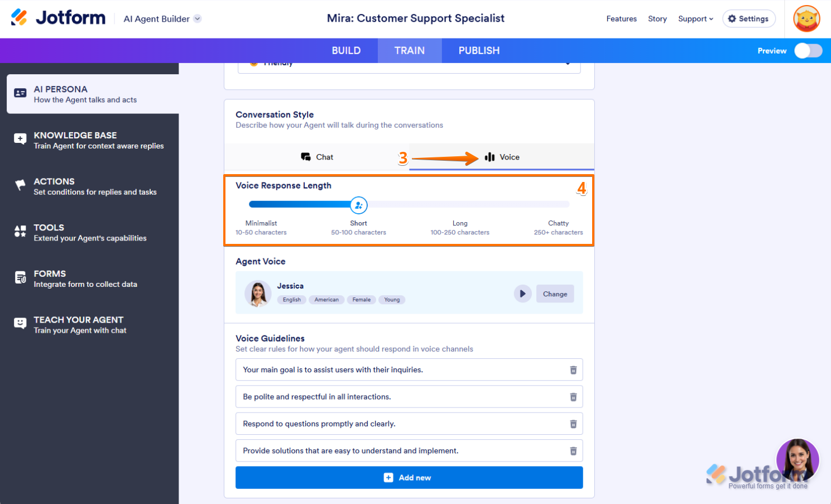Open the partially hidden tone dropdown

coord(409,68)
